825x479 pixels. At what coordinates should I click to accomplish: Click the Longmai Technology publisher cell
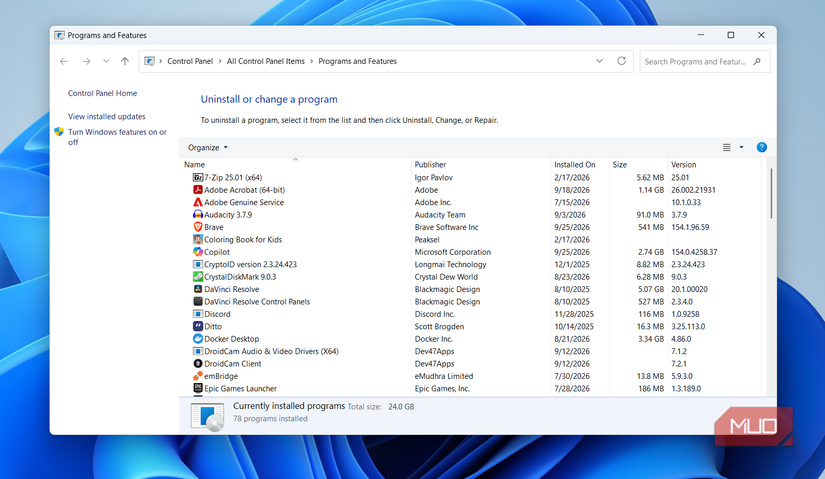[450, 264]
